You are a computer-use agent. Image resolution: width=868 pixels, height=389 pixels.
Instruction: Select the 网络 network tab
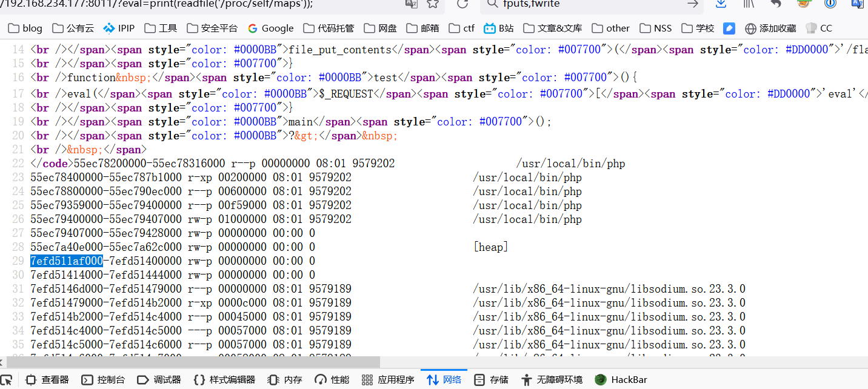444,380
